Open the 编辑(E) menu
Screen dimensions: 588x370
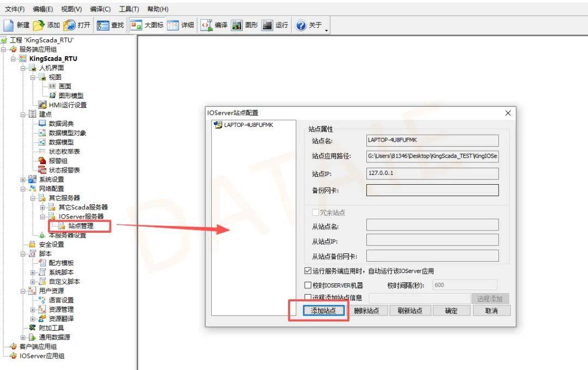(43, 9)
